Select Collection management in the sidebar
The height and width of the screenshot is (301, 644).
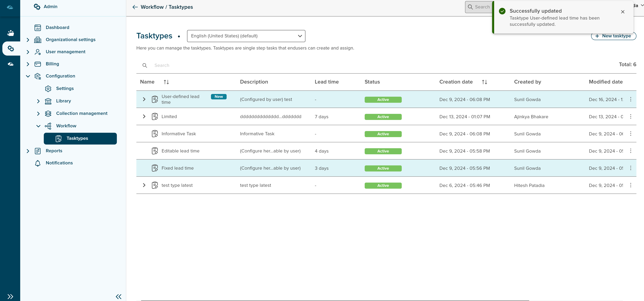click(x=81, y=113)
